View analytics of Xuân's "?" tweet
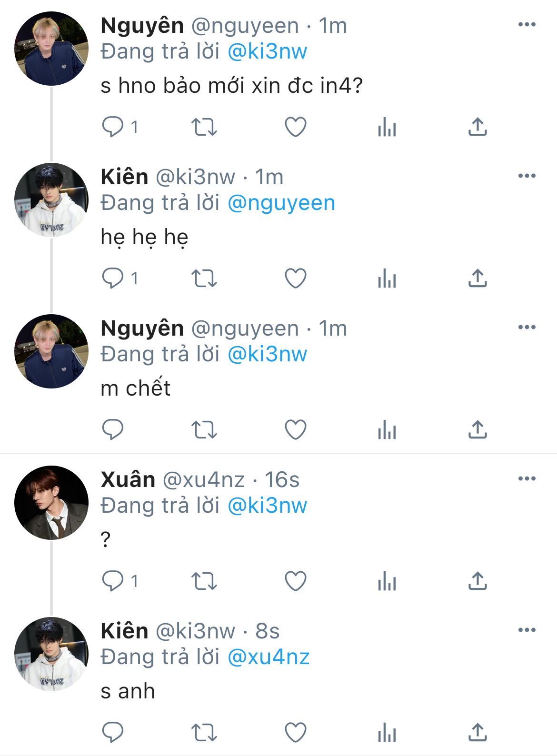The width and height of the screenshot is (557, 756). (x=387, y=581)
